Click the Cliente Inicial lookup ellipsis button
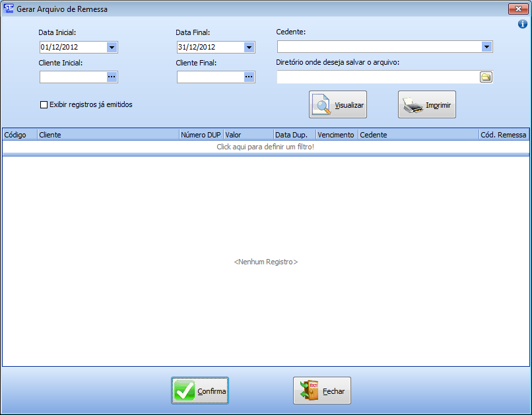The image size is (532, 415). point(112,77)
